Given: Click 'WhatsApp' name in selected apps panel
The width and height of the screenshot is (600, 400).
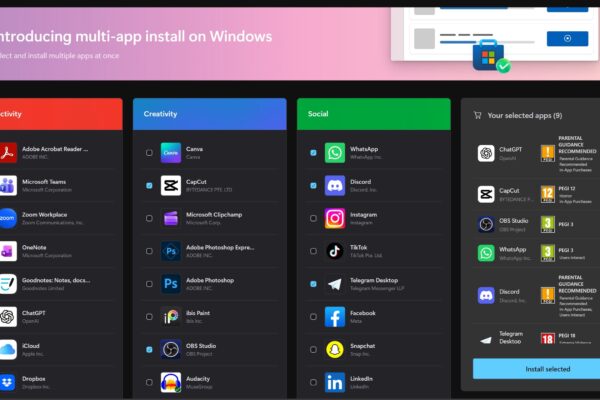Looking at the screenshot, I should (512, 250).
